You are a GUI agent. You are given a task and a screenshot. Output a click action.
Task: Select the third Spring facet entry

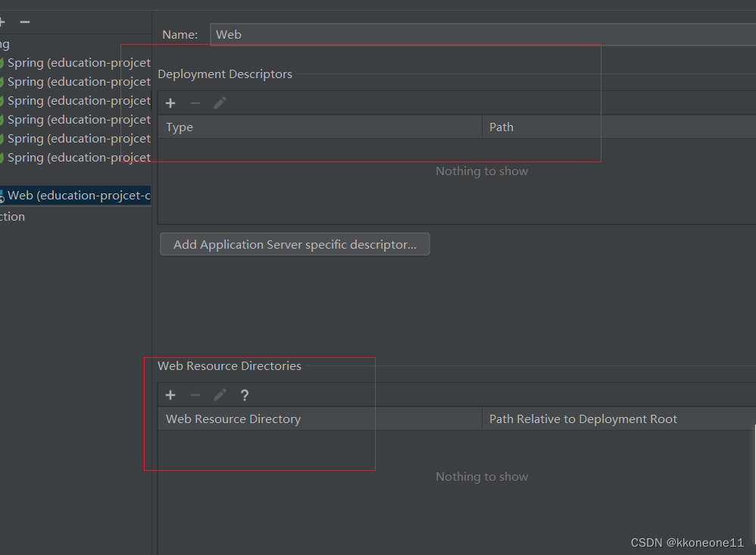coord(76,100)
